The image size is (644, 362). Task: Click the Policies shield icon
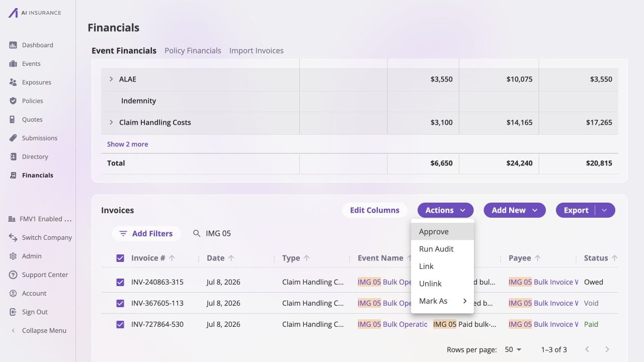click(13, 101)
